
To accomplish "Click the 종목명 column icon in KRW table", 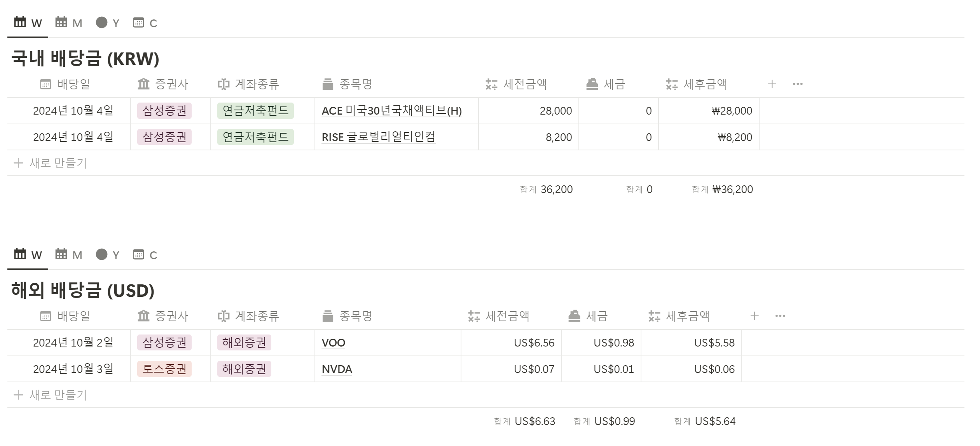I will [x=328, y=84].
